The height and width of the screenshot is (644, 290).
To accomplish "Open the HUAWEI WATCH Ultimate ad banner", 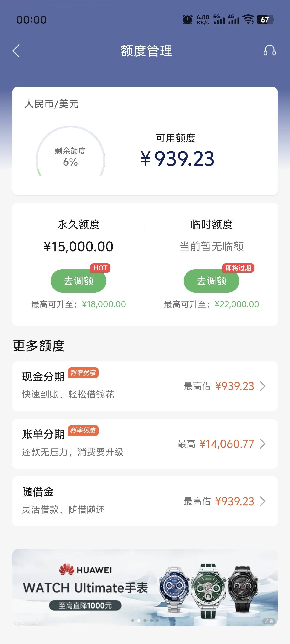I will (x=145, y=587).
